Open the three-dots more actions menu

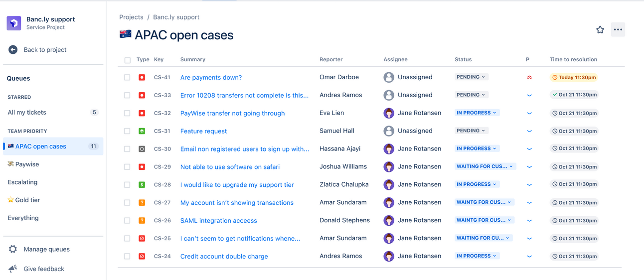click(618, 30)
